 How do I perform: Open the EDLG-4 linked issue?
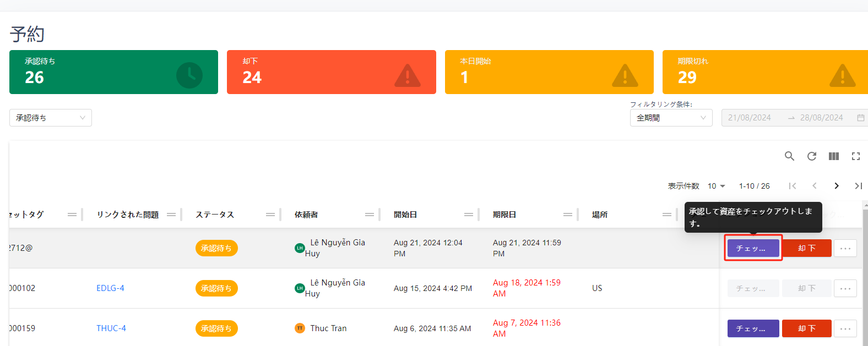pyautogui.click(x=110, y=288)
